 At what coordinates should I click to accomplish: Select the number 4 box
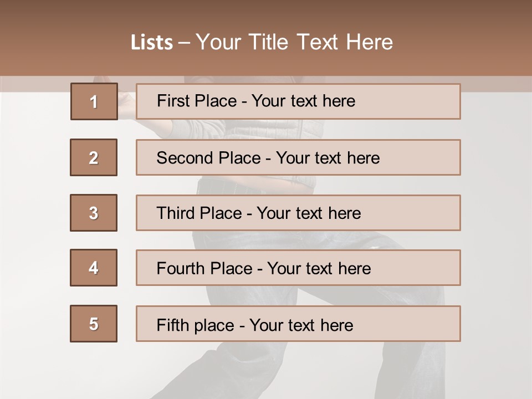[94, 268]
